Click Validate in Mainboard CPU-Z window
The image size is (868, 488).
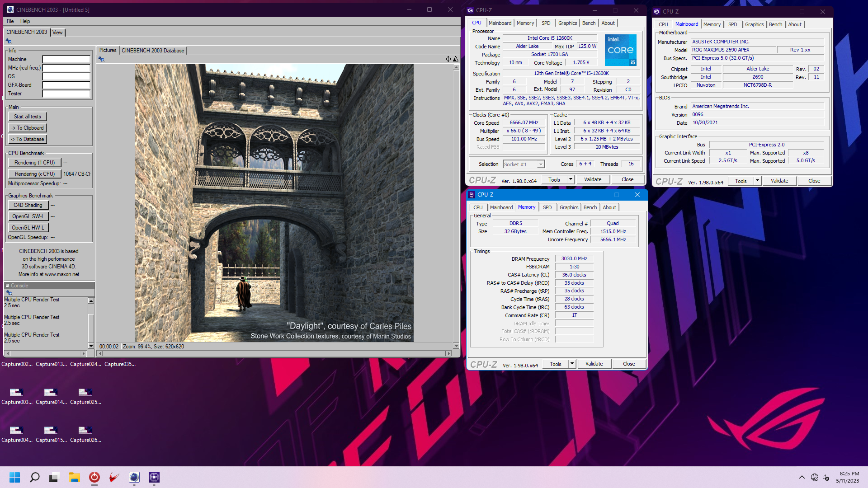tap(779, 181)
